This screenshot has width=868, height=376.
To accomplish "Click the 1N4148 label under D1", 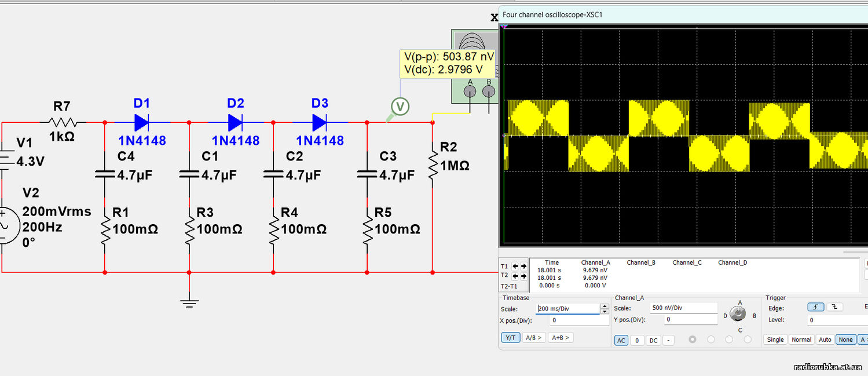I will pos(142,140).
